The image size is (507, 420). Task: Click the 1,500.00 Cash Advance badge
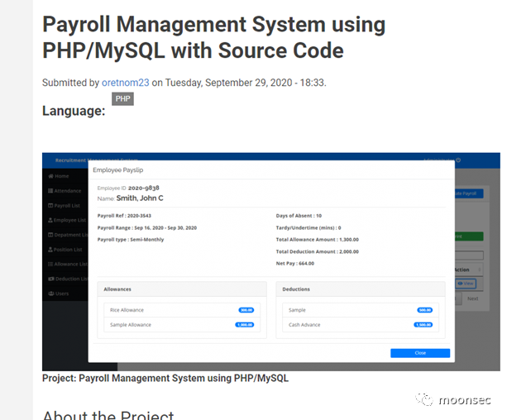coord(423,325)
